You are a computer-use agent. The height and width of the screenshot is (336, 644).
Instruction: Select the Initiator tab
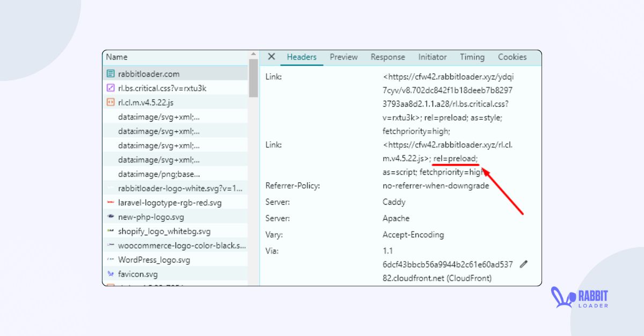coord(432,57)
